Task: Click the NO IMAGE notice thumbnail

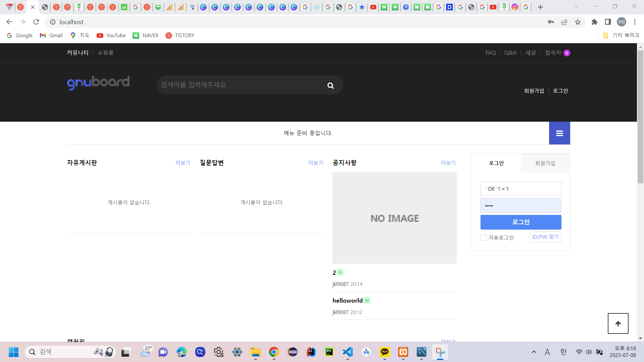Action: coord(394,218)
